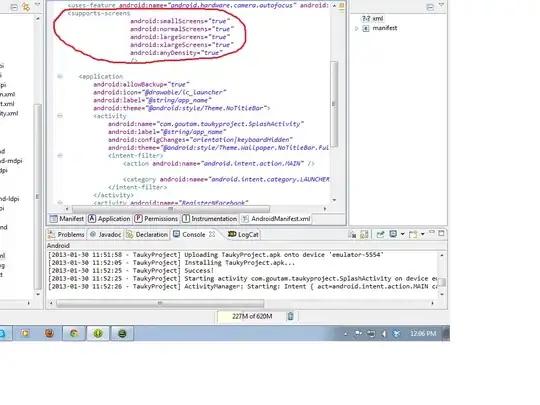This screenshot has width=540, height=405.
Task: Switch to the AndroidManifest.xml source tab
Action: coord(276,219)
